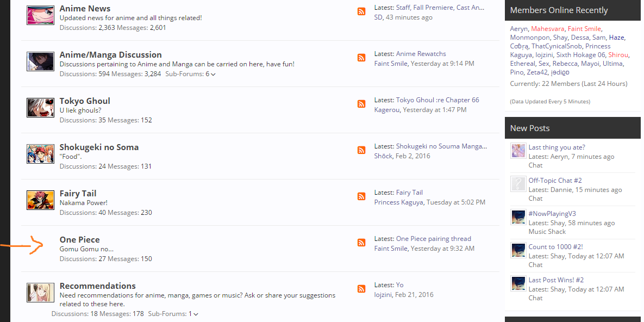The image size is (644, 322).
Task: Click the #NowPlayingV3 poster avatar
Action: point(518,217)
